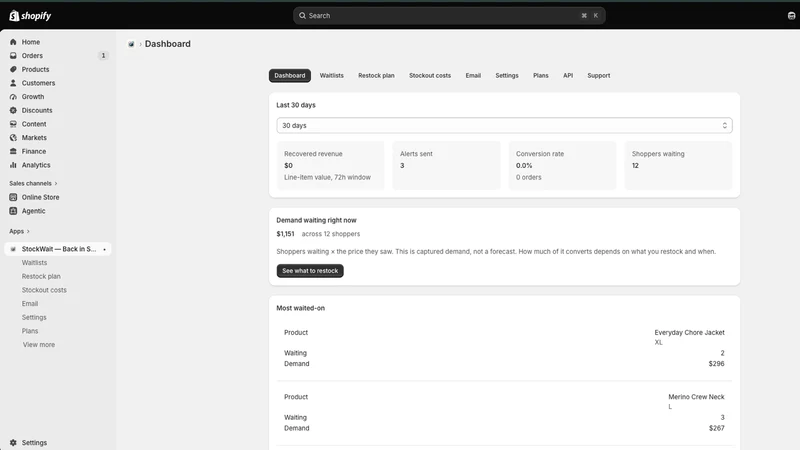This screenshot has width=800, height=450.
Task: Click the pin dot next to StockWait
Action: [x=105, y=249]
